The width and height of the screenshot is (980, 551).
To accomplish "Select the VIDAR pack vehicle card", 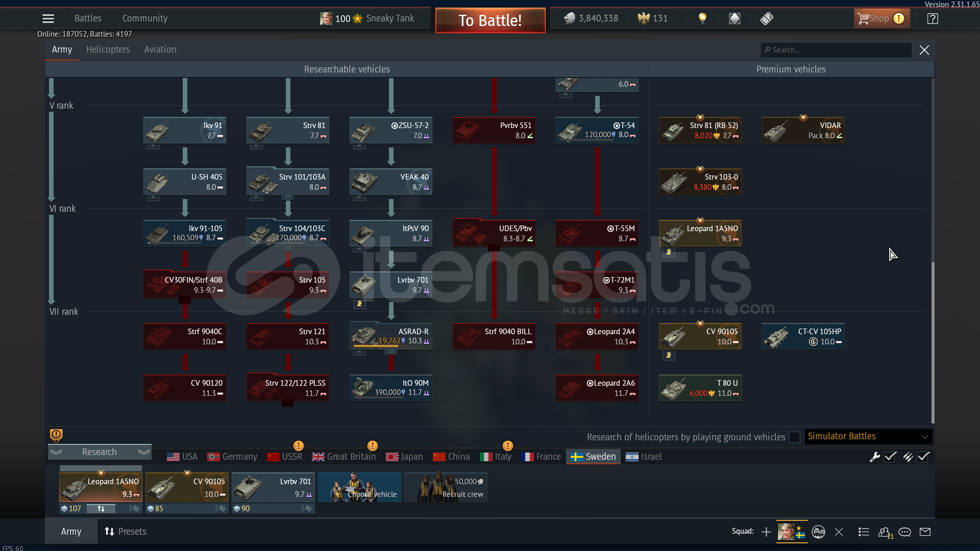I will 803,130.
